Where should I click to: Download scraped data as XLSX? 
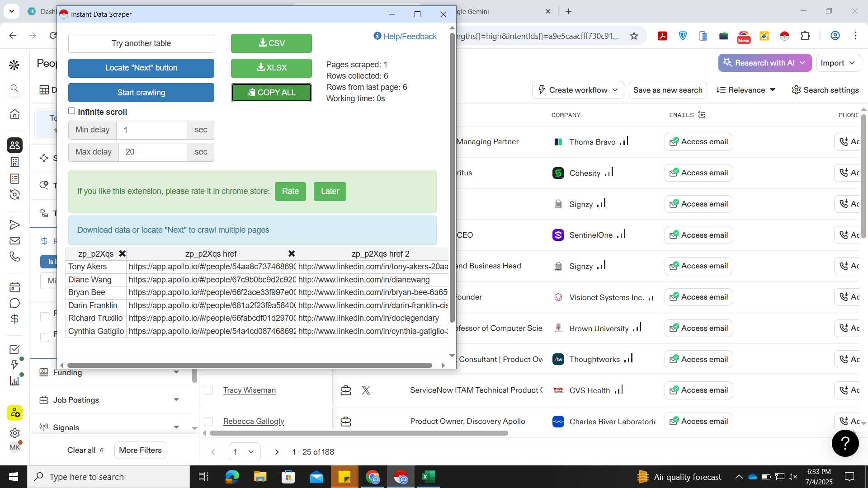pos(271,68)
